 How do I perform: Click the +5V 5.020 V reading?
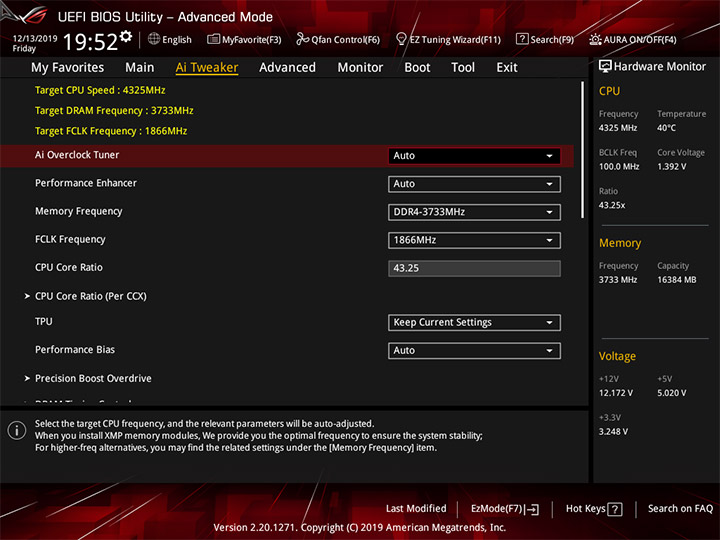[671, 393]
